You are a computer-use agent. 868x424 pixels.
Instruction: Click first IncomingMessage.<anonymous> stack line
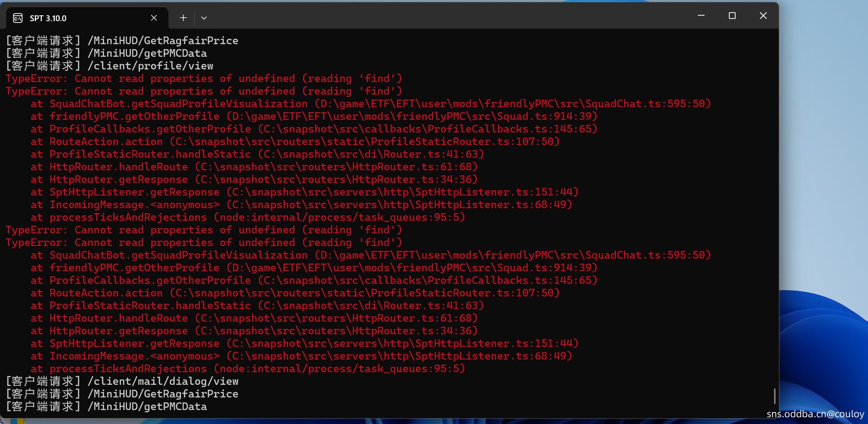[x=302, y=205]
